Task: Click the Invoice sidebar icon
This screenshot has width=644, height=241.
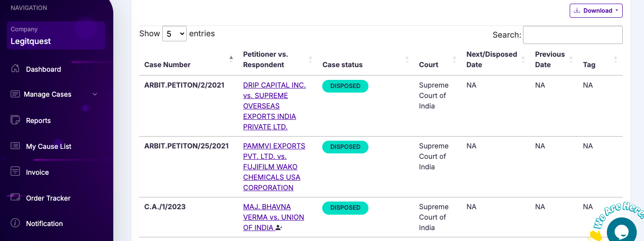Action: [15, 172]
